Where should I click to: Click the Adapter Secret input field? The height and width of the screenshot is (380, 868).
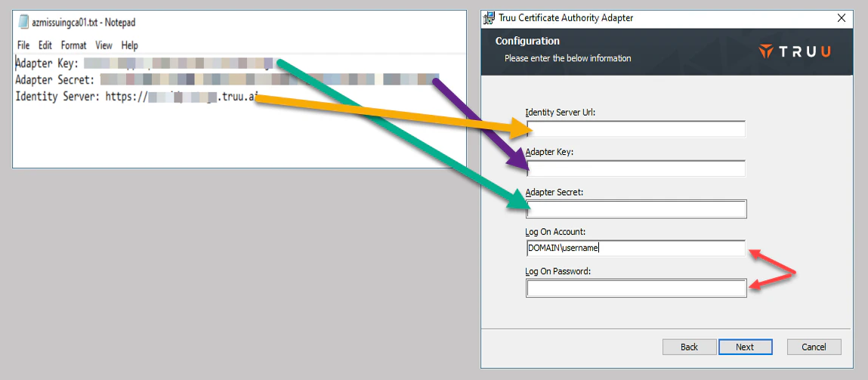point(636,209)
